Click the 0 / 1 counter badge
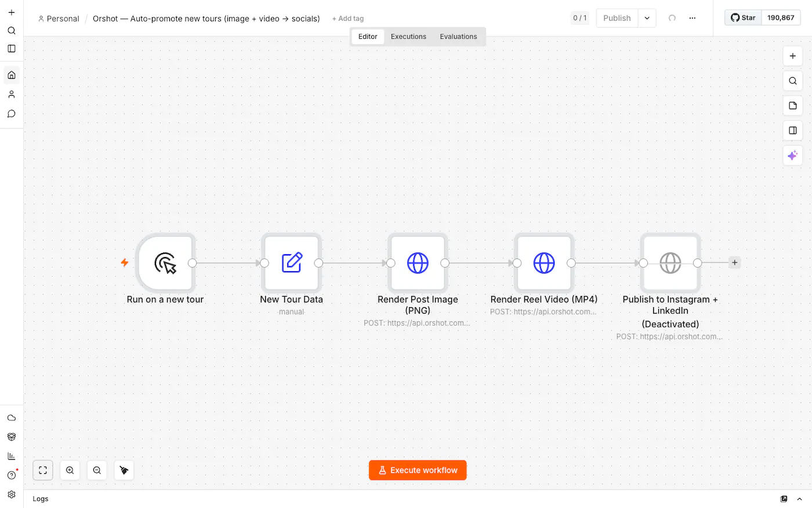The width and height of the screenshot is (812, 508). coord(580,18)
